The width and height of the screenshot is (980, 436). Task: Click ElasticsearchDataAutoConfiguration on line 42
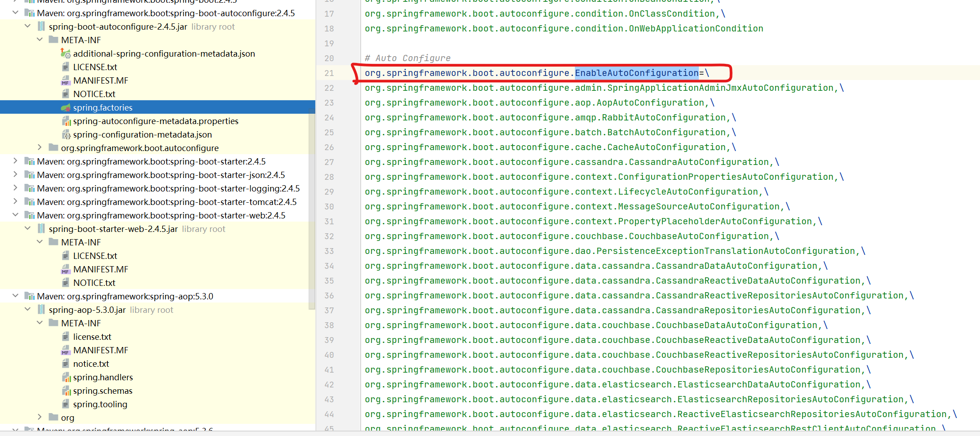769,384
